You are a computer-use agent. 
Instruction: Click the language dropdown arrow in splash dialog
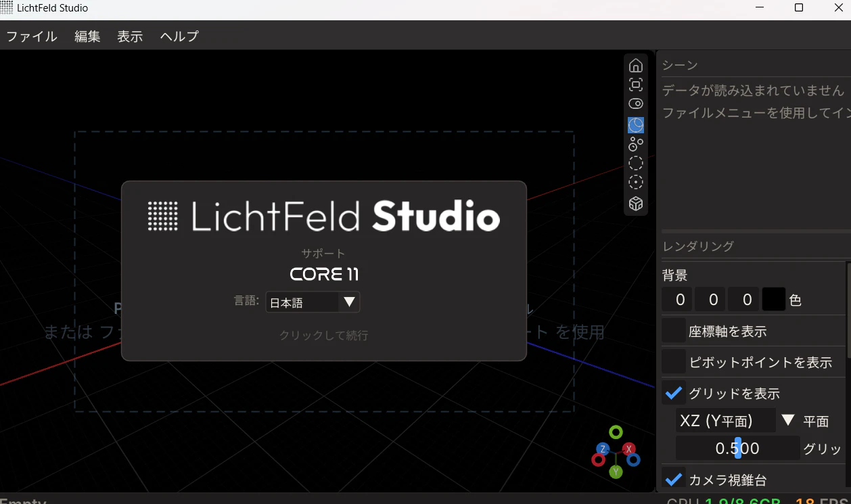(x=350, y=302)
